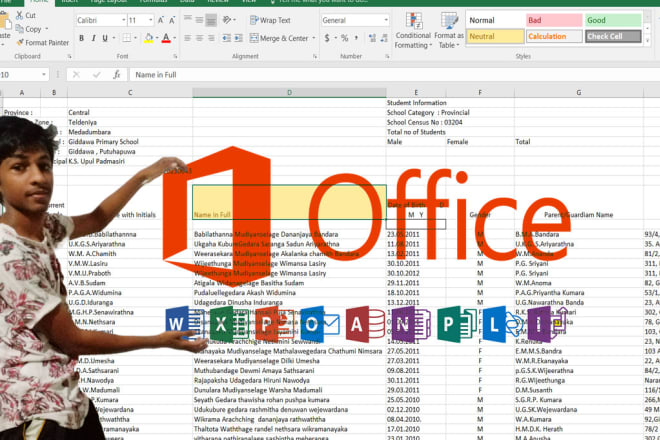
Task: Open font size 11 dropdown
Action: pyautogui.click(x=150, y=20)
